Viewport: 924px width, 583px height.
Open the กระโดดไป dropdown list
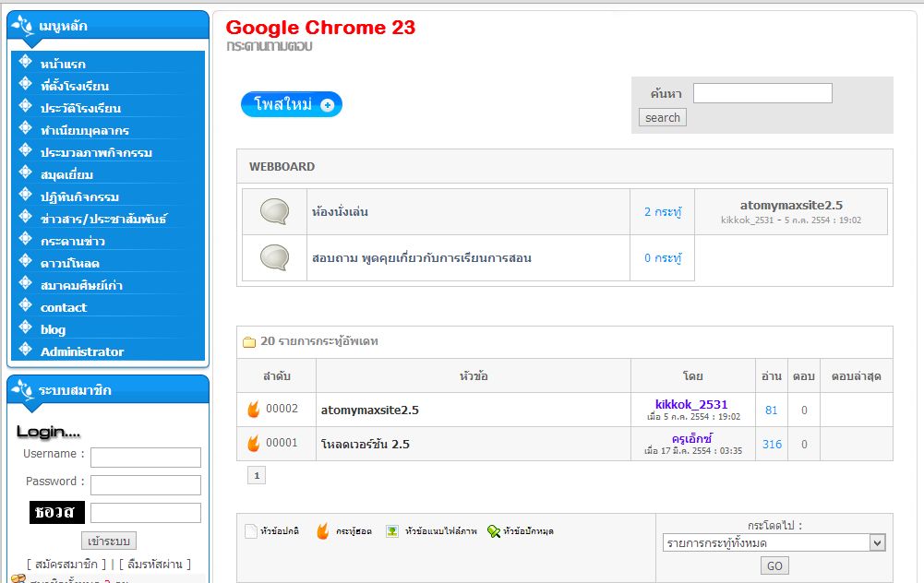click(774, 542)
